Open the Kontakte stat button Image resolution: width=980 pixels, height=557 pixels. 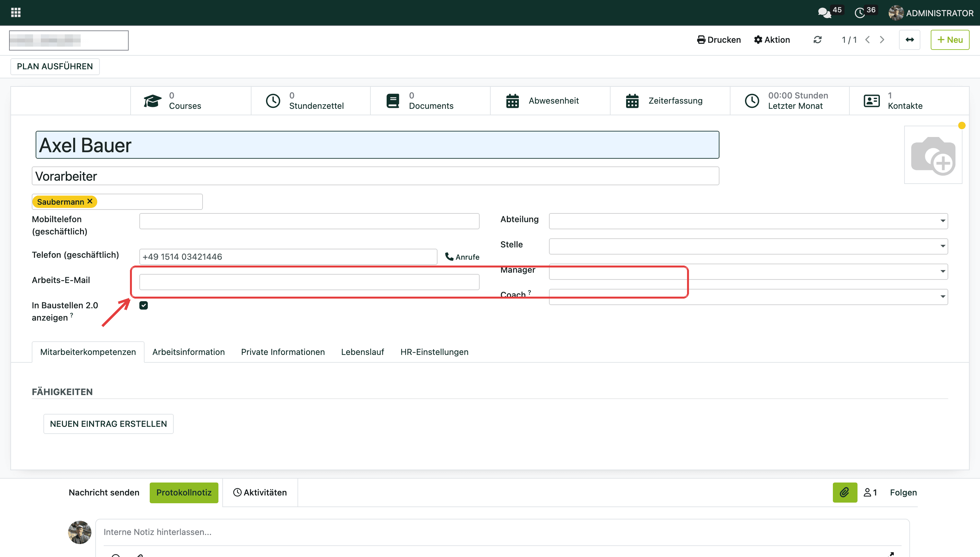tap(909, 101)
